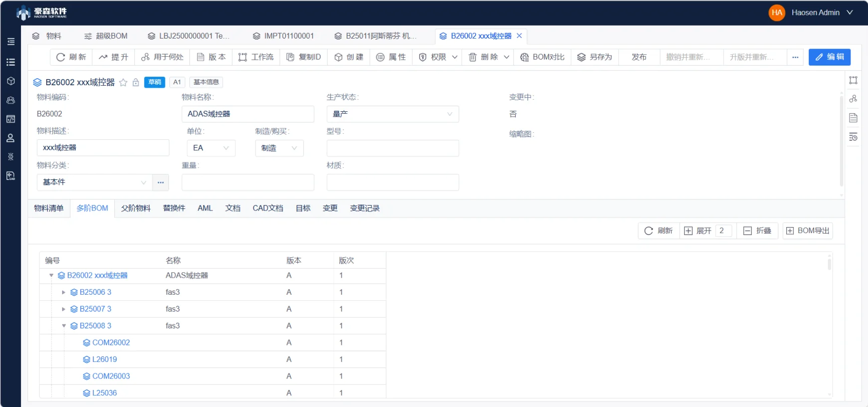Open structure tree icon in right panel
868x407 pixels.
click(x=853, y=99)
